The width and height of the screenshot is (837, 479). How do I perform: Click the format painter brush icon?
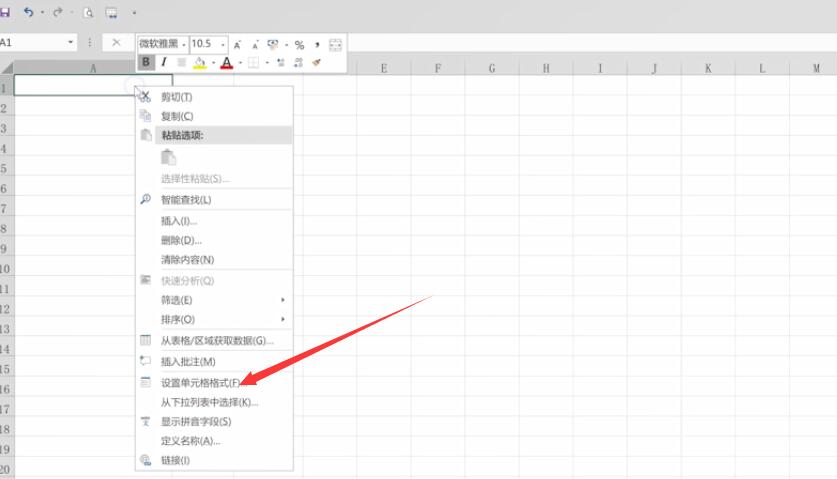pyautogui.click(x=317, y=62)
